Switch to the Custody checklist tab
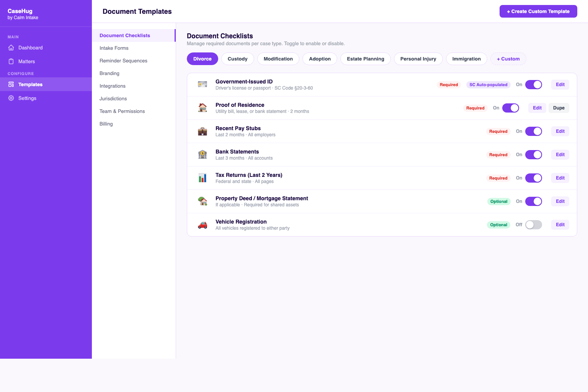The height and width of the screenshot is (392, 588). (x=237, y=59)
